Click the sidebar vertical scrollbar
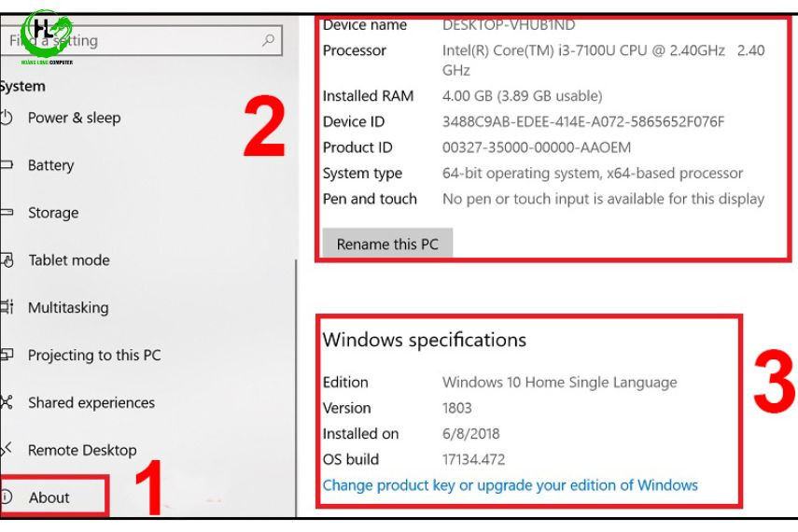 tap(296, 388)
